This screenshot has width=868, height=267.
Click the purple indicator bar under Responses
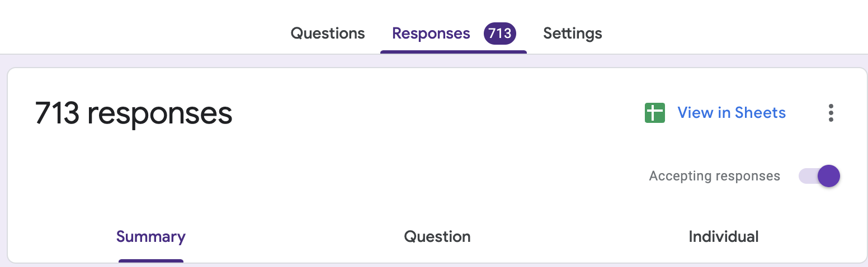click(x=453, y=52)
